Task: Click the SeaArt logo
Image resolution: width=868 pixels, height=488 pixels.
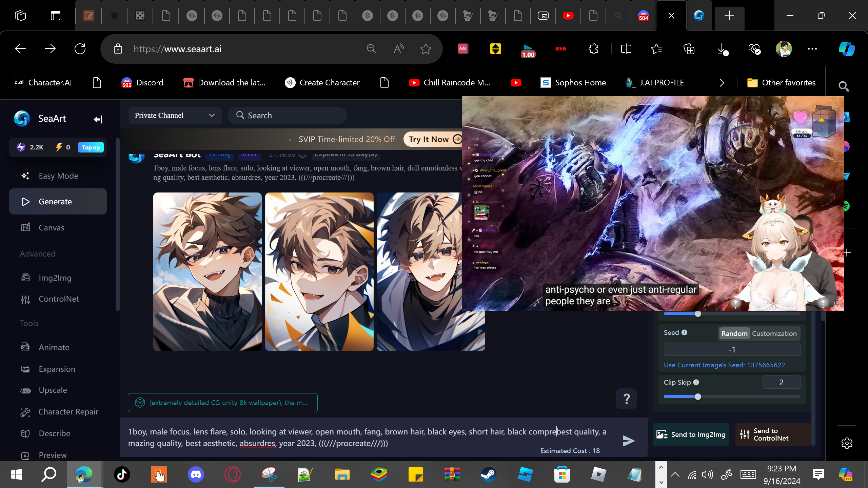Action: (x=22, y=119)
